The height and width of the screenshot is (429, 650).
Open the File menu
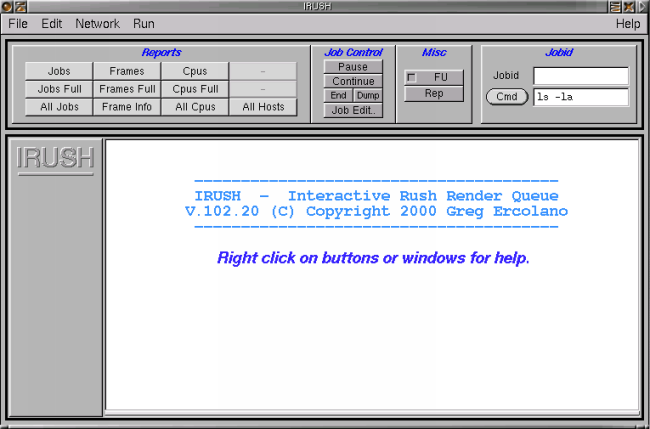pos(18,23)
